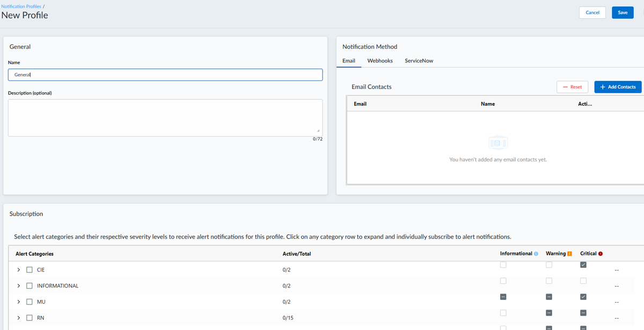Expand the CIE alert category
This screenshot has height=330, width=644.
[19, 270]
